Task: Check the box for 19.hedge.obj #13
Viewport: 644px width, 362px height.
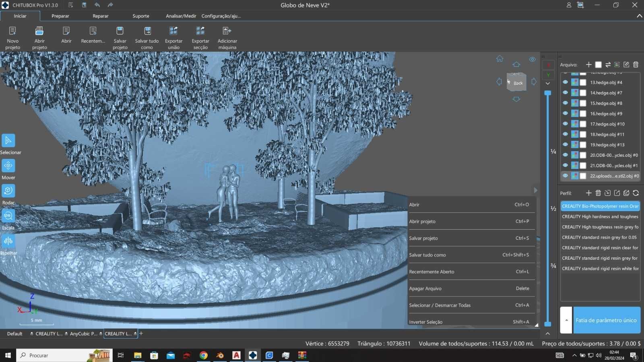Action: click(x=583, y=145)
